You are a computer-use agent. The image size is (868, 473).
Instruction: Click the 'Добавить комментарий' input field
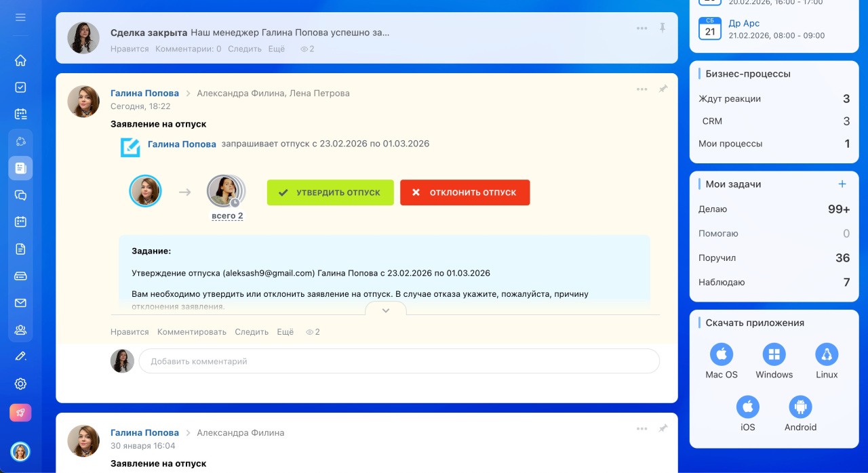pyautogui.click(x=399, y=361)
